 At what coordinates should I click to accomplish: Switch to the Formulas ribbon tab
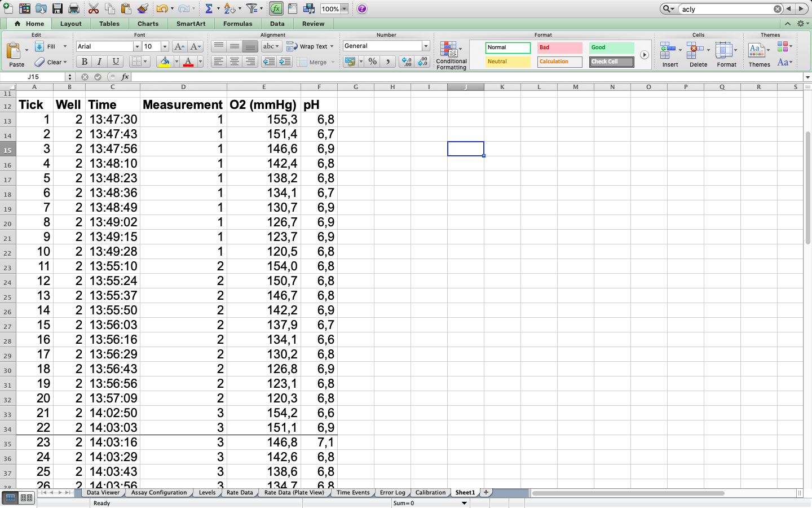tap(237, 24)
